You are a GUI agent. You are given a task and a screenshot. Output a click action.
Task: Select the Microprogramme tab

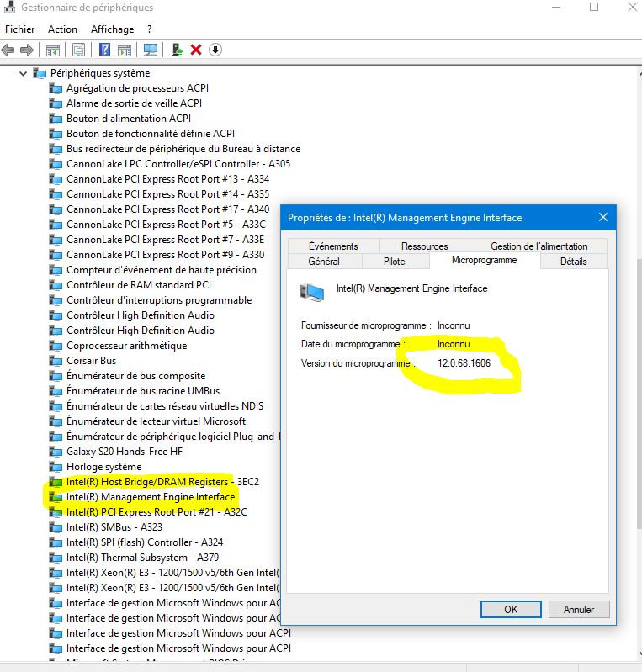(x=484, y=260)
